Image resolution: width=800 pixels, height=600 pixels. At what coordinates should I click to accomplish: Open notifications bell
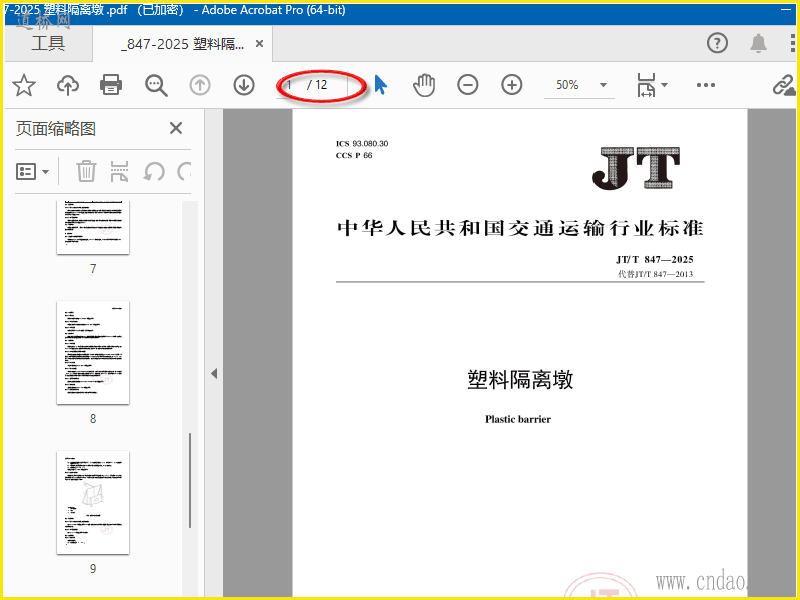coord(759,43)
